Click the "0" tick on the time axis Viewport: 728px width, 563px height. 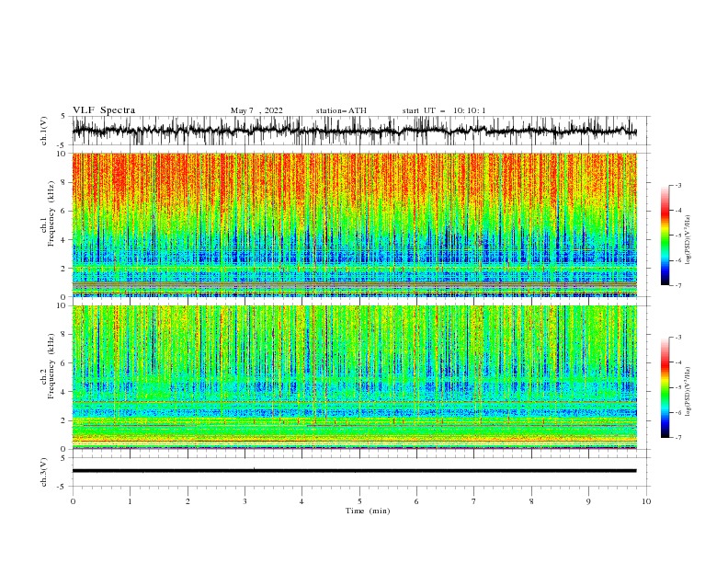point(73,501)
